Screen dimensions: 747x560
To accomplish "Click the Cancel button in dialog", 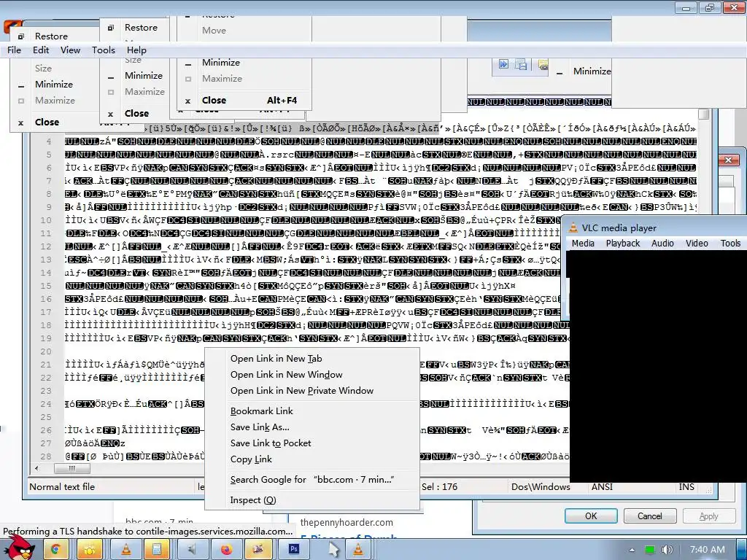I will 650,516.
